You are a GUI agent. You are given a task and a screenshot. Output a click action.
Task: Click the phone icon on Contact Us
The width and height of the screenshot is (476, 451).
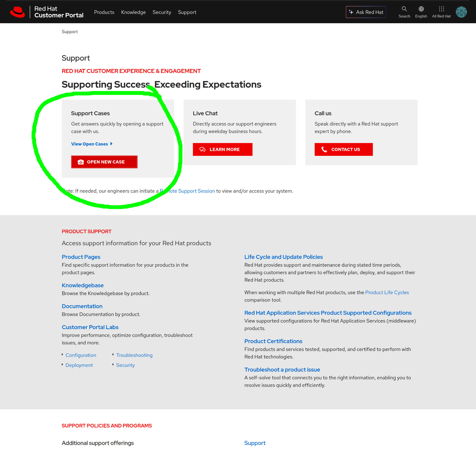(x=324, y=149)
